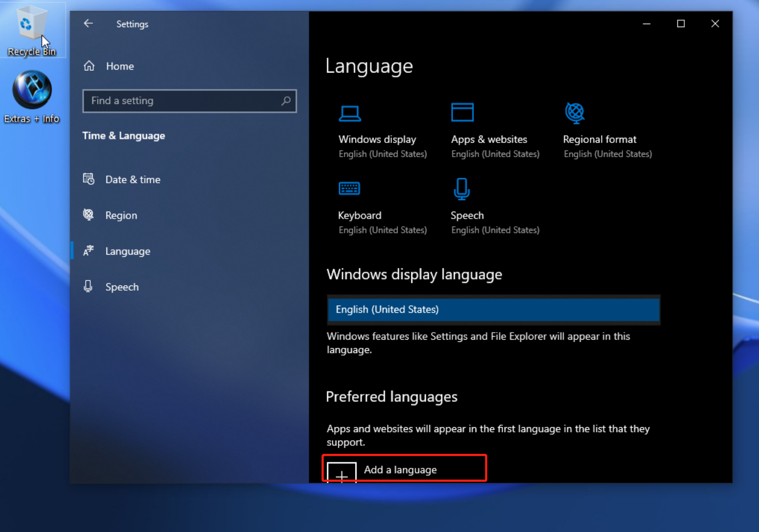759x532 pixels.
Task: Select Region in the sidebar
Action: pos(121,216)
